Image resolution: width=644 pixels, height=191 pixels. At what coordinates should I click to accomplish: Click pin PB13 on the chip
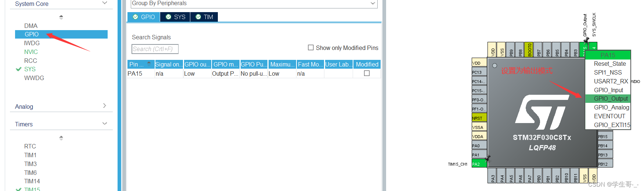point(605,155)
